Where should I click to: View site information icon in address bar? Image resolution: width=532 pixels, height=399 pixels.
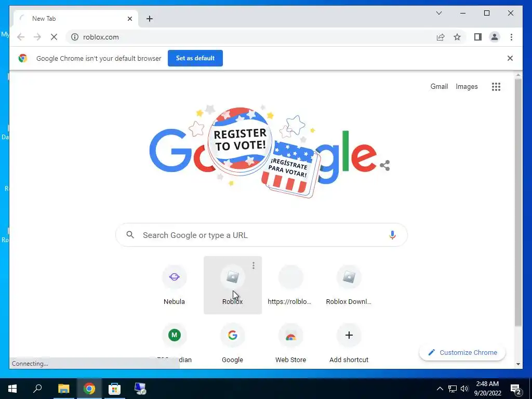pos(75,37)
